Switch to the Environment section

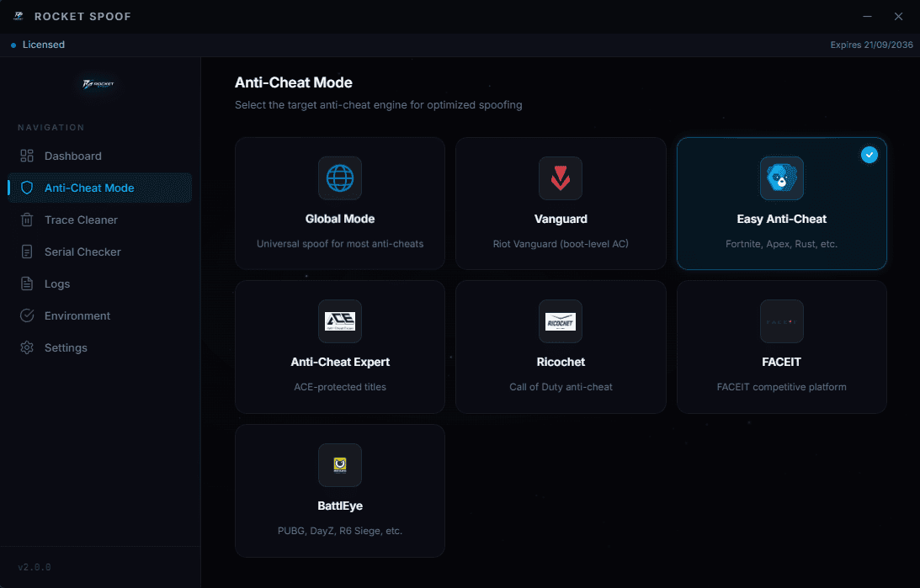[100, 316]
